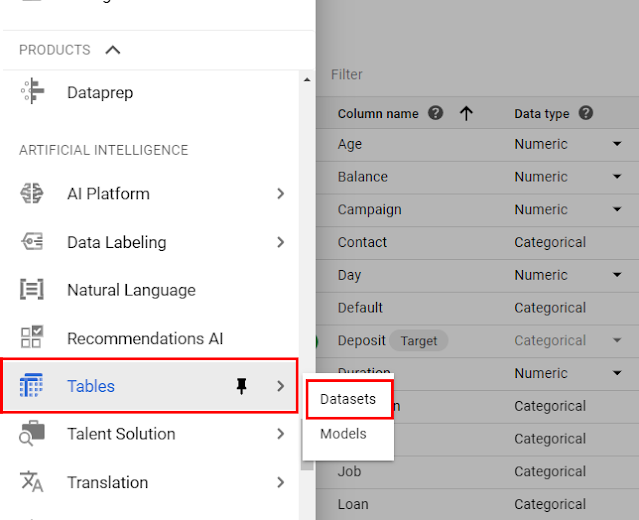
Task: Open data type dropdown for Balance
Action: coord(617,176)
